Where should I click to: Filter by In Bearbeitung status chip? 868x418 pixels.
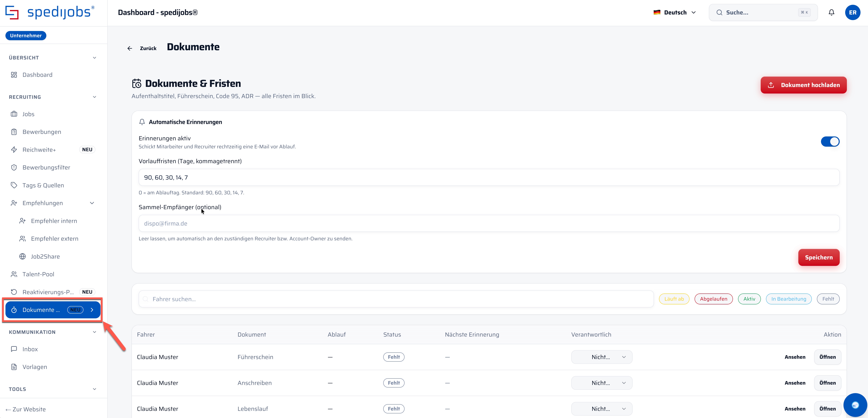click(x=788, y=299)
